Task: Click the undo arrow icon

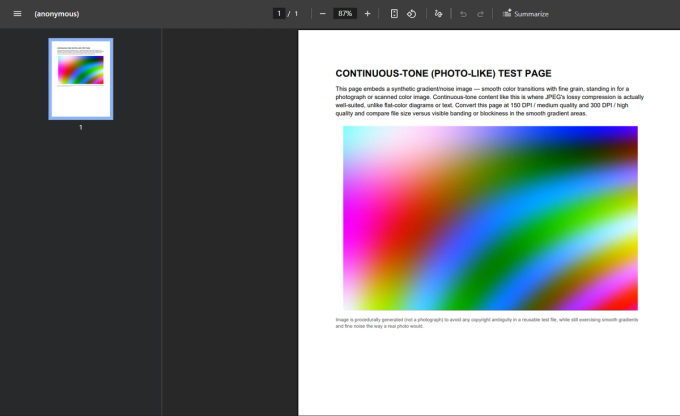Action: point(463,14)
